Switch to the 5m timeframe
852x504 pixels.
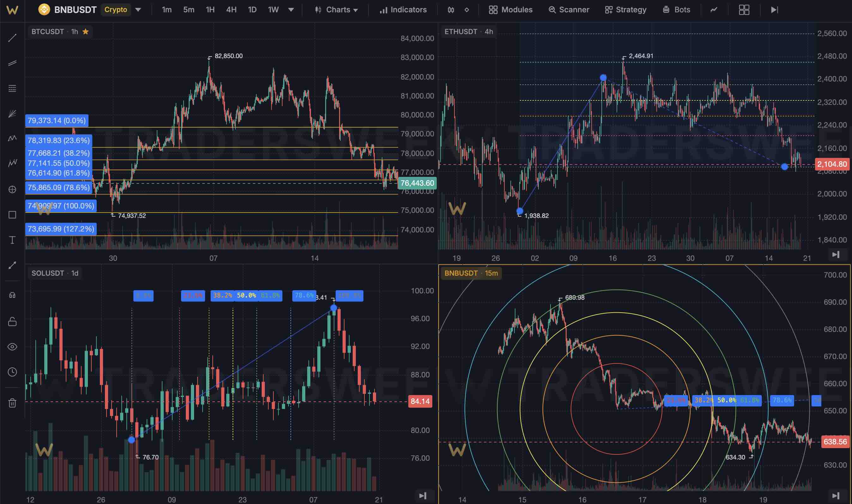pyautogui.click(x=189, y=10)
